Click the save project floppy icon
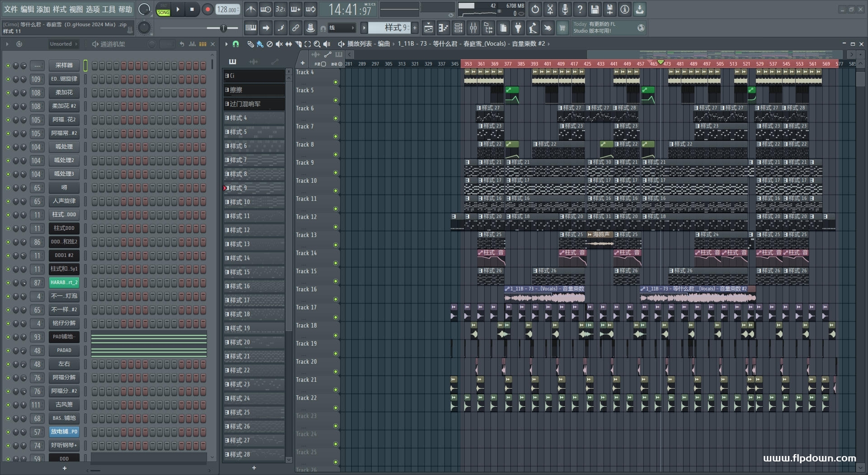Screen dimensions: 868x475 [x=595, y=9]
